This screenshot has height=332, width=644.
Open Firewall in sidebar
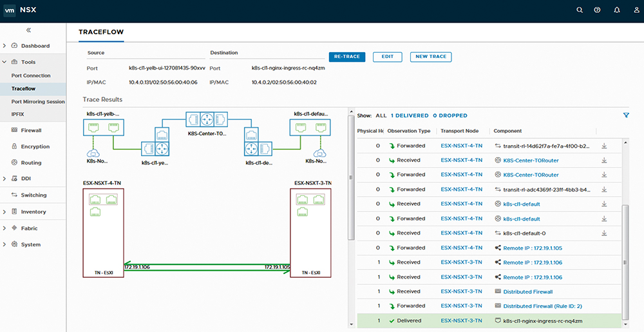(31, 130)
